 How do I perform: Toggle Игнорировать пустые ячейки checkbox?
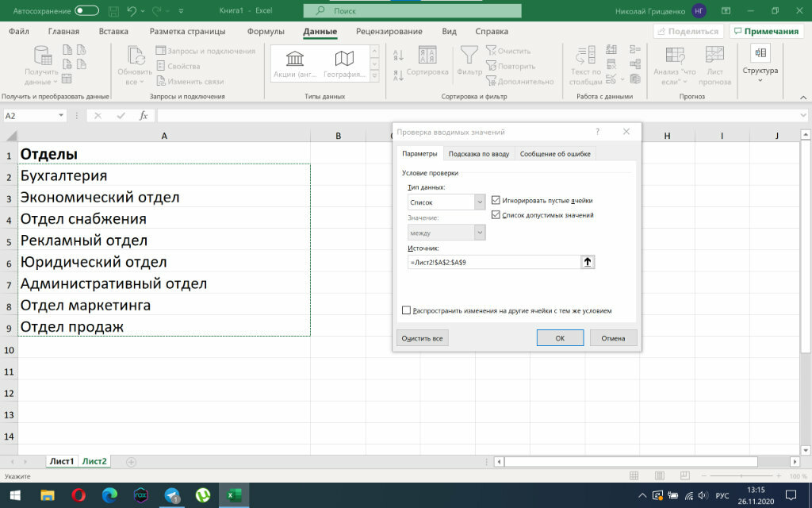point(496,200)
